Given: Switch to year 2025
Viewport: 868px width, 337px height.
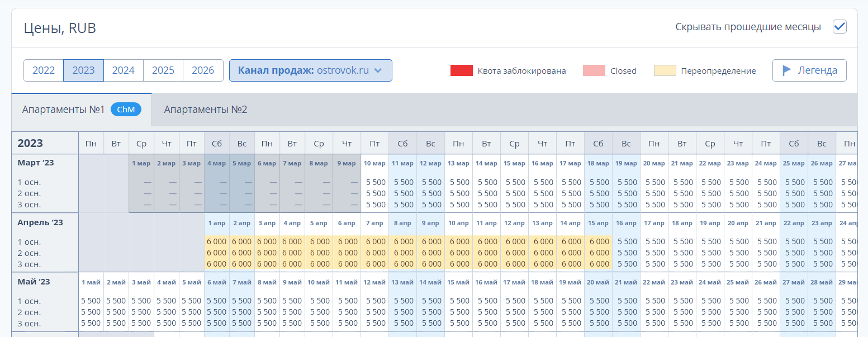Looking at the screenshot, I should coord(163,70).
